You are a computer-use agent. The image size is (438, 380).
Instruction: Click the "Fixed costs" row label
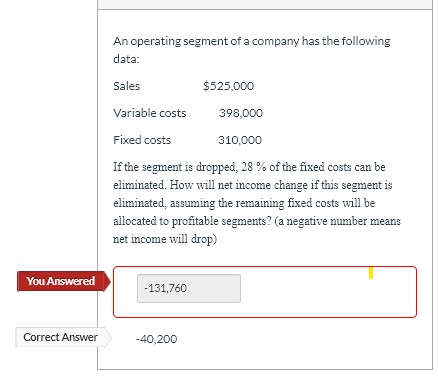point(142,140)
